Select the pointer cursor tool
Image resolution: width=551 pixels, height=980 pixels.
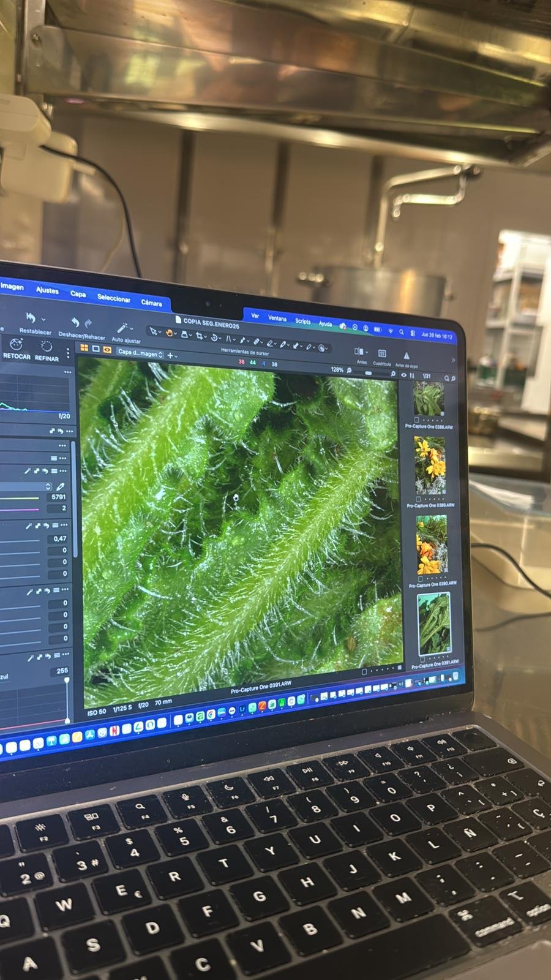pyautogui.click(x=152, y=331)
